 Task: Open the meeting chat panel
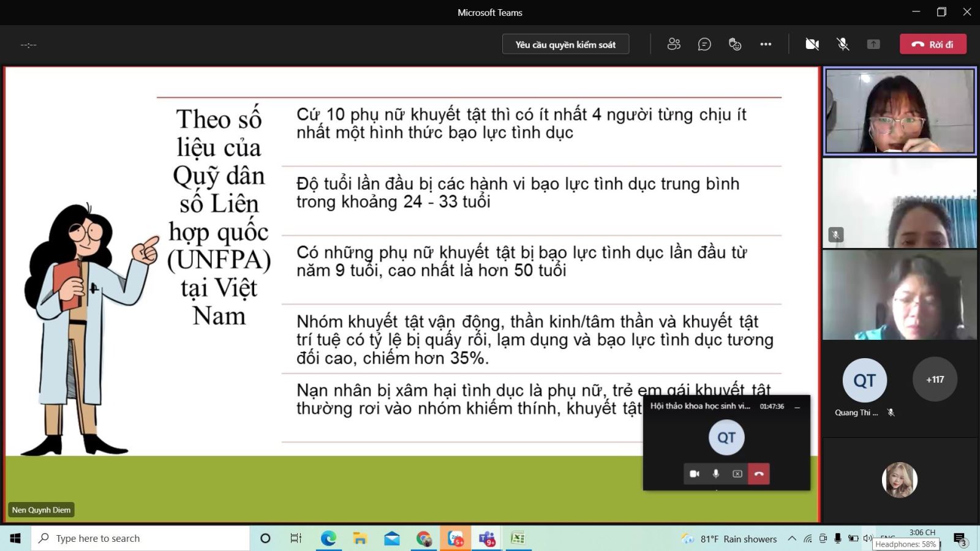(x=704, y=44)
